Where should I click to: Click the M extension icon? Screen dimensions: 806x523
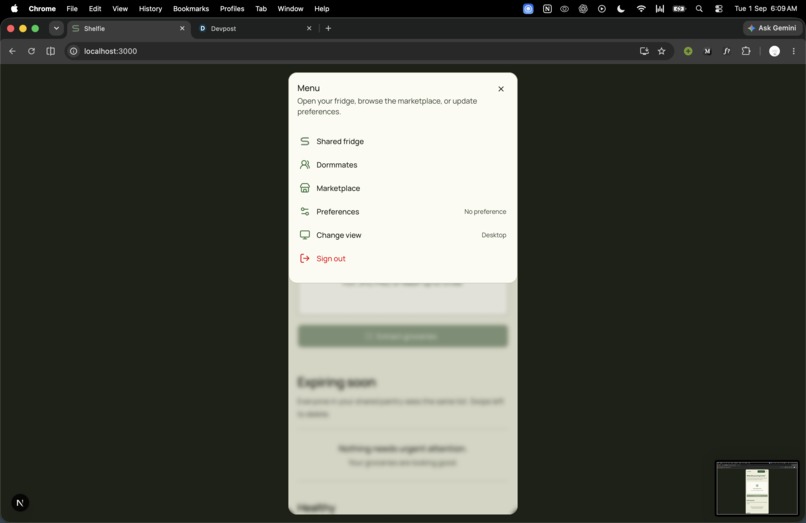[707, 51]
